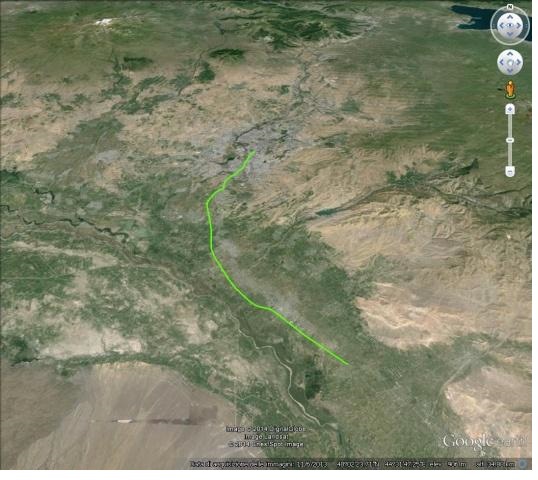Tilt view up with Look joystick arrow
Screen dimensions: 538x480
510,16
